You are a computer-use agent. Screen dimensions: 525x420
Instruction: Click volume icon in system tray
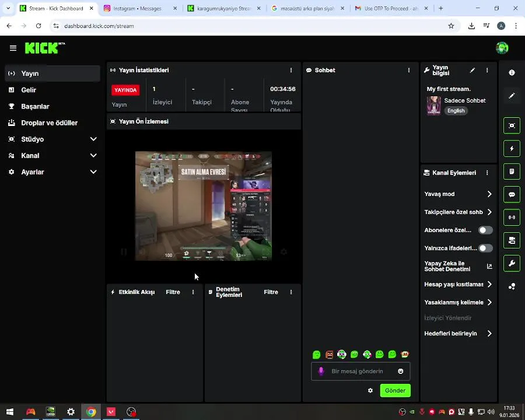click(x=491, y=412)
